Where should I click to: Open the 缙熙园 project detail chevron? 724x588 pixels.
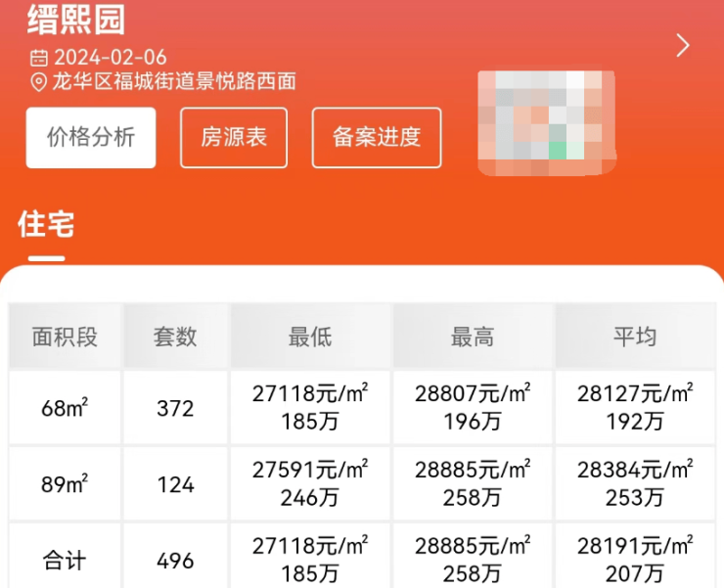[x=683, y=45]
